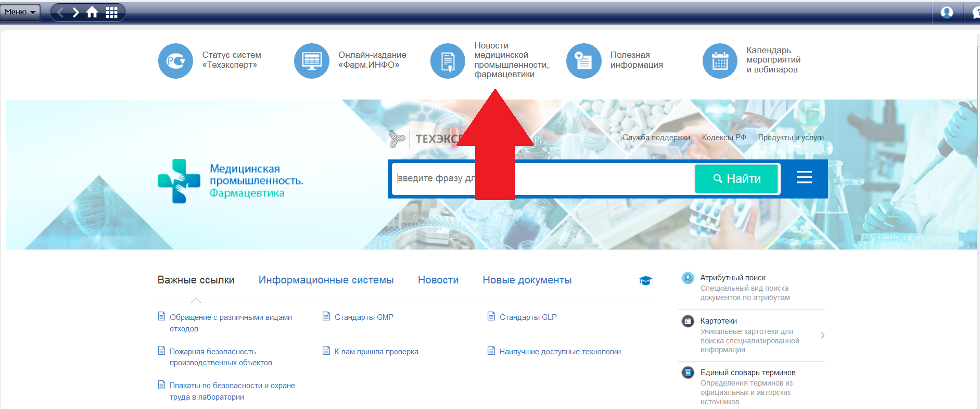Image resolution: width=980 pixels, height=409 pixels.
Task: Open Атрибутный поиск
Action: click(733, 278)
